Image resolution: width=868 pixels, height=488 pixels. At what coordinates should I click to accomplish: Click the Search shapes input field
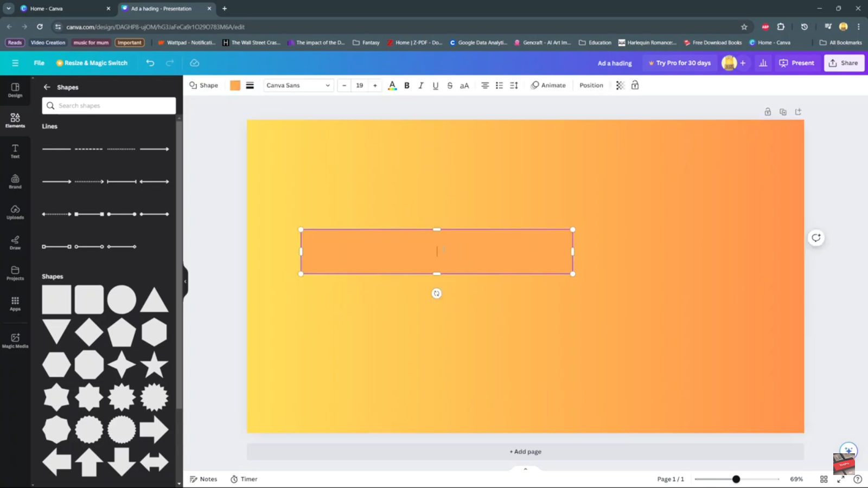(x=109, y=106)
